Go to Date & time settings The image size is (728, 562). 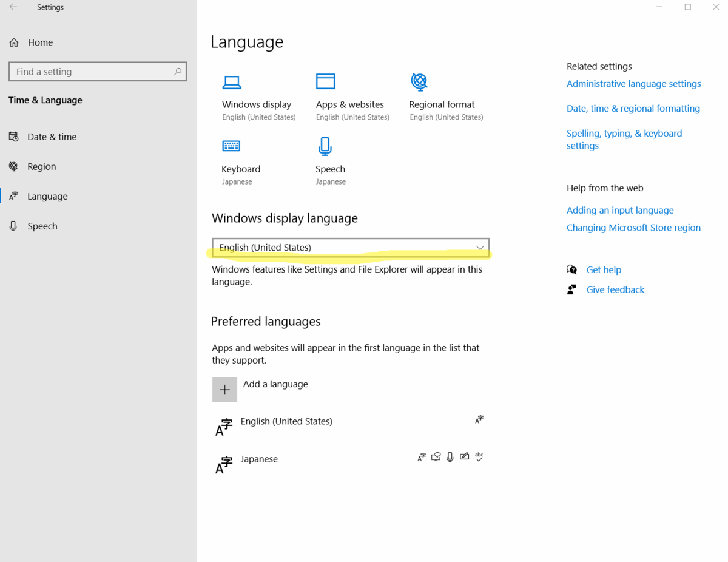tap(52, 137)
